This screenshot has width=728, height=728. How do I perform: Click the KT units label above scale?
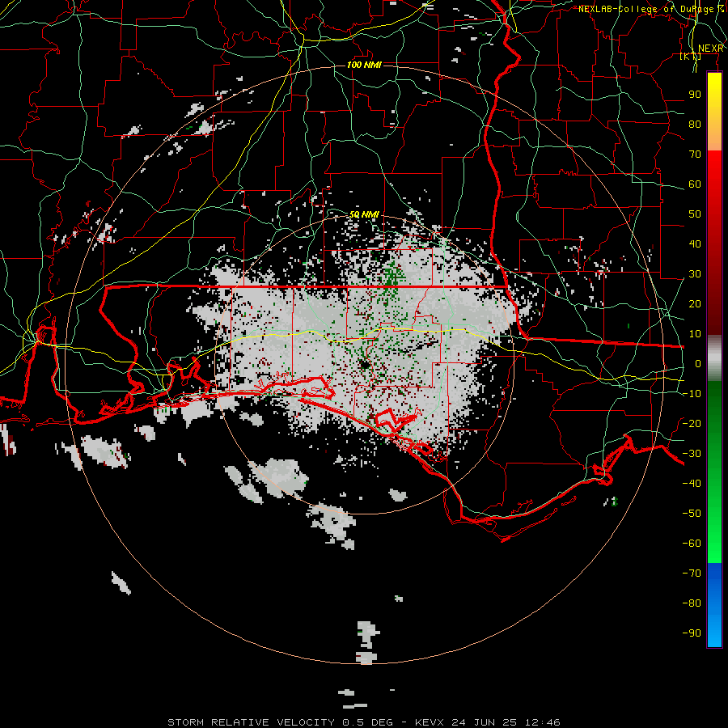pyautogui.click(x=690, y=57)
